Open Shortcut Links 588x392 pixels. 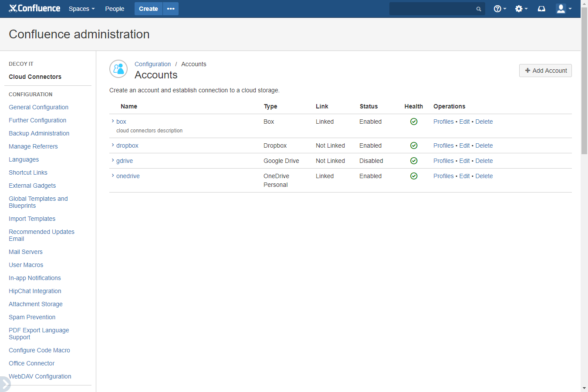pyautogui.click(x=28, y=172)
